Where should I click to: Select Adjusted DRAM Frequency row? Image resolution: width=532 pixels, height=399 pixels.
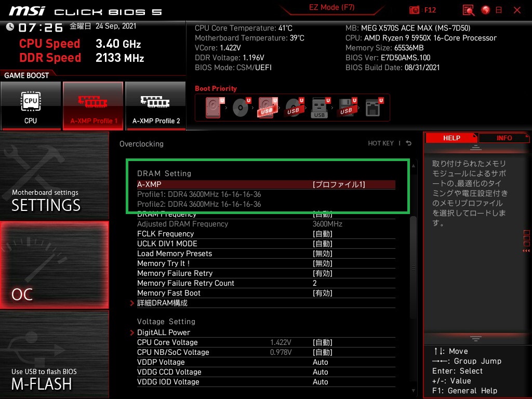click(x=266, y=224)
